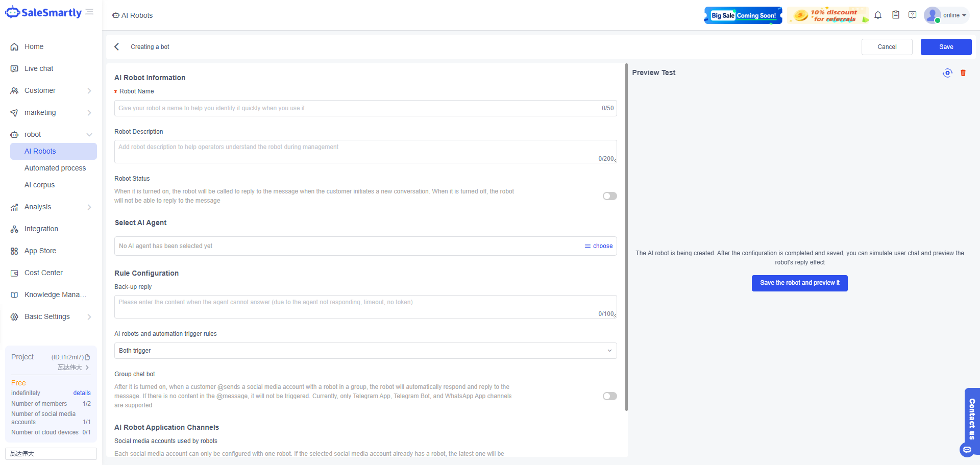Copy the project ID using copy icon
Viewport: 980px width, 465px height.
(88, 357)
